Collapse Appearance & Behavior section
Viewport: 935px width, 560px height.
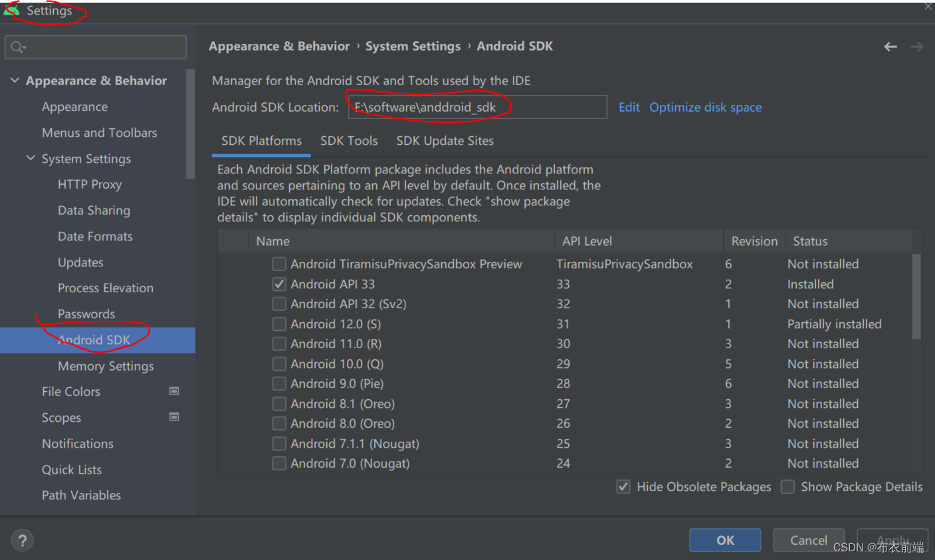point(15,80)
